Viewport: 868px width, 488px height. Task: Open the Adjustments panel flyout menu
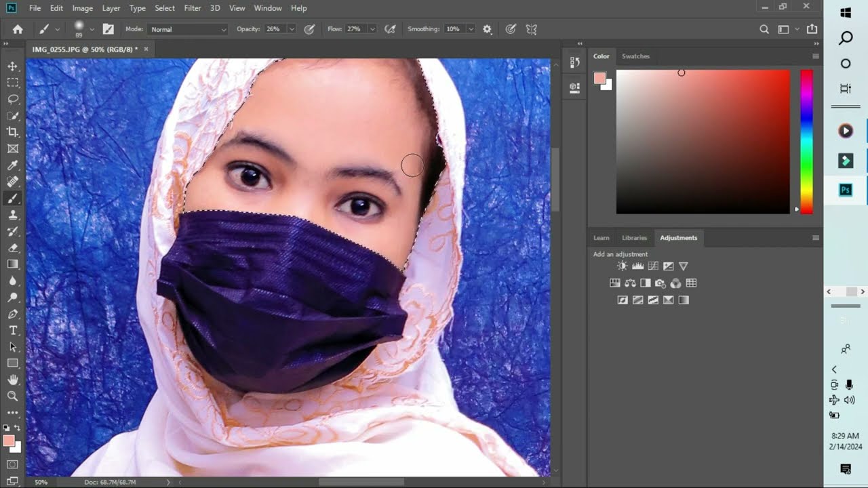pyautogui.click(x=815, y=238)
